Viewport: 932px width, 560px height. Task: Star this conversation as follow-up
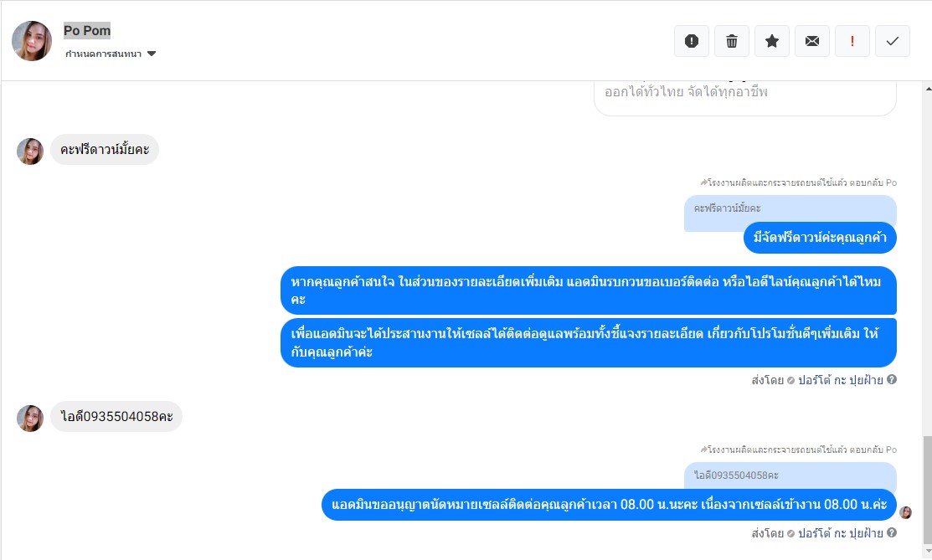coord(771,41)
